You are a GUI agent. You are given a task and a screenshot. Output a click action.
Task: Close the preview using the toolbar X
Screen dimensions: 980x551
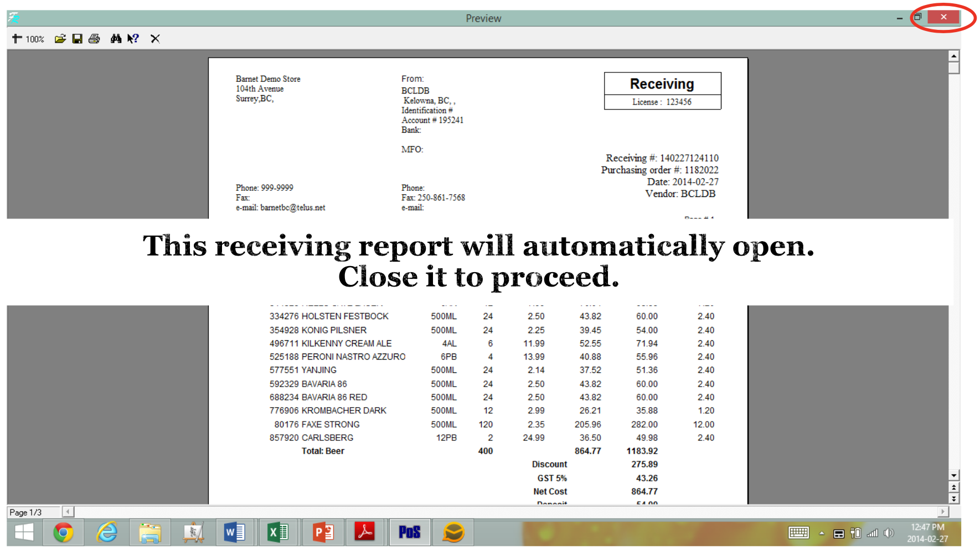(155, 39)
